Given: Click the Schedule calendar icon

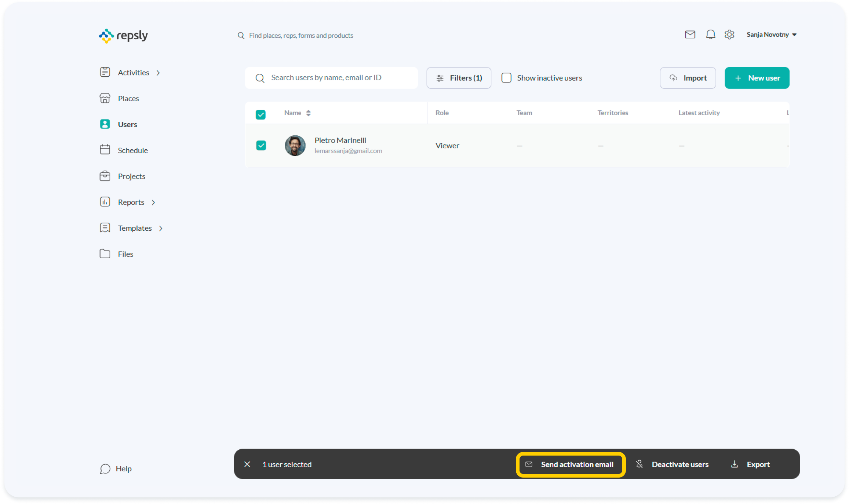Looking at the screenshot, I should point(105,150).
